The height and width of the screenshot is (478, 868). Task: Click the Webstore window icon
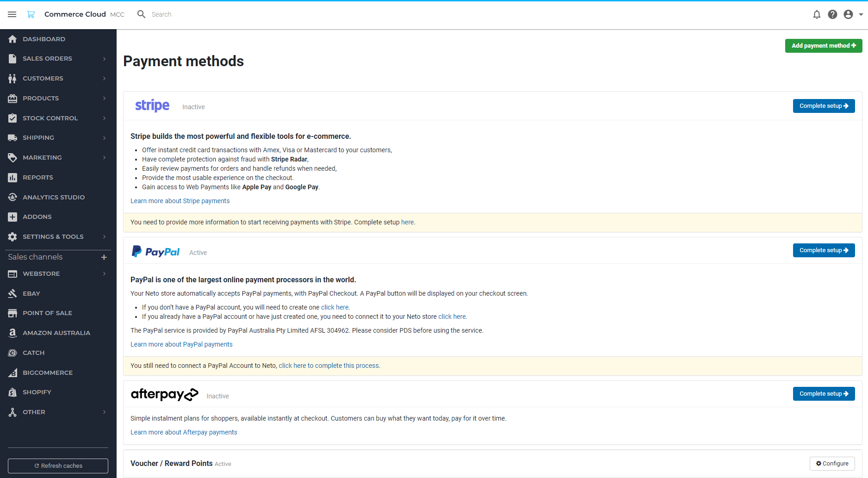pyautogui.click(x=12, y=274)
